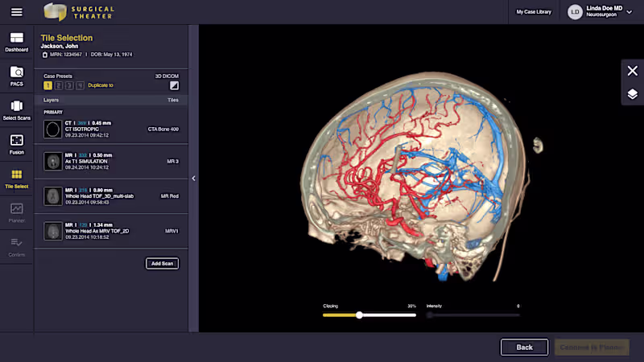Open the Dashboard sidebar icon

(x=16, y=42)
